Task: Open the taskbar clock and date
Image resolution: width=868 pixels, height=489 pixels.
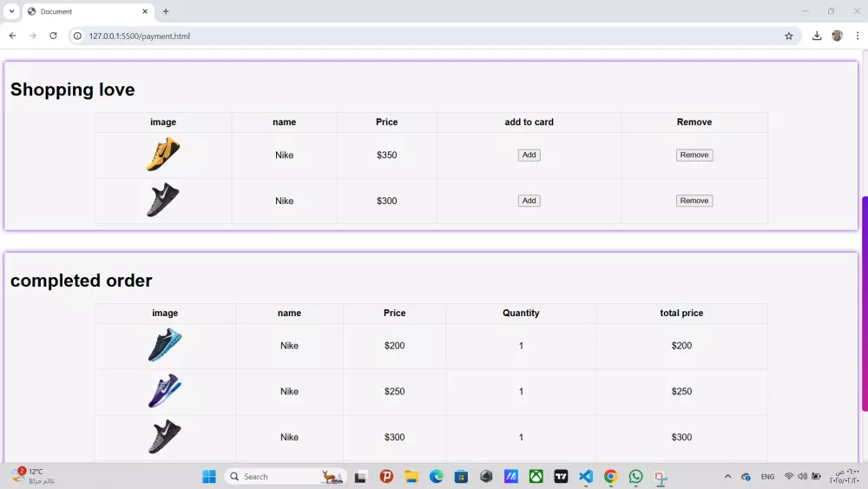Action: click(845, 476)
